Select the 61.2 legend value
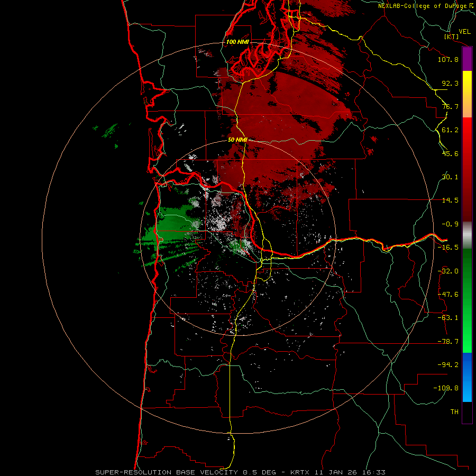The image size is (476, 476). click(450, 130)
